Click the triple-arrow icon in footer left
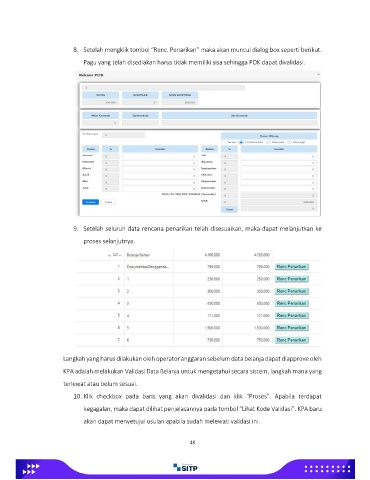This screenshot has height=480, width=370. pos(31,469)
